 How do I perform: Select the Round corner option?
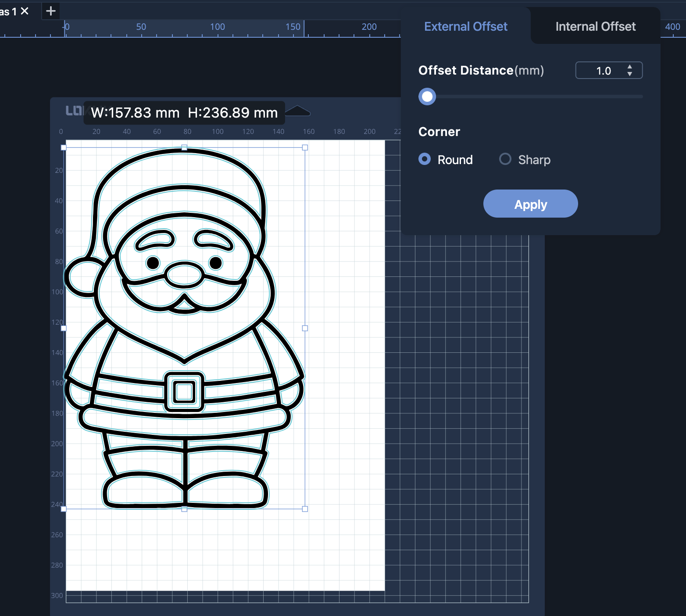click(x=425, y=159)
